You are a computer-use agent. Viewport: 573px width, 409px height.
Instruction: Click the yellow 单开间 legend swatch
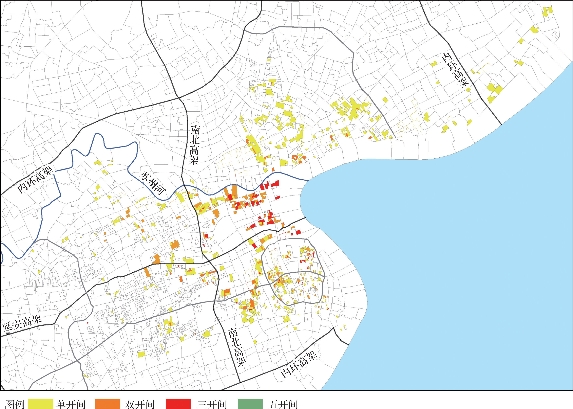point(41,404)
